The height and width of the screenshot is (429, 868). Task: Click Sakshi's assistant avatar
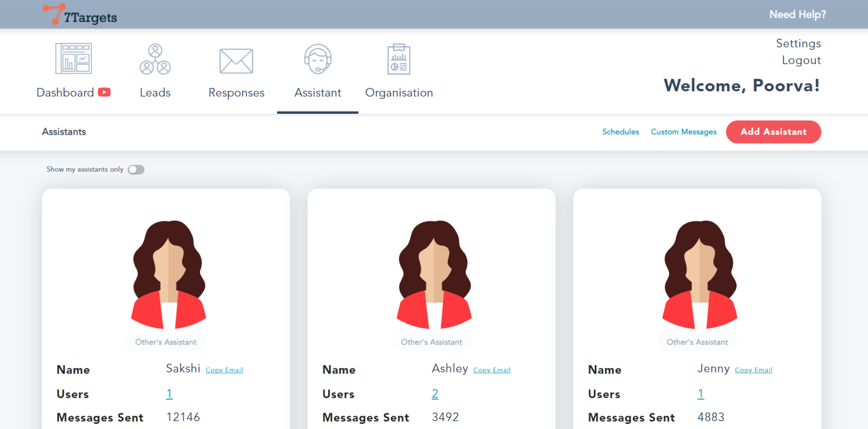(x=168, y=275)
